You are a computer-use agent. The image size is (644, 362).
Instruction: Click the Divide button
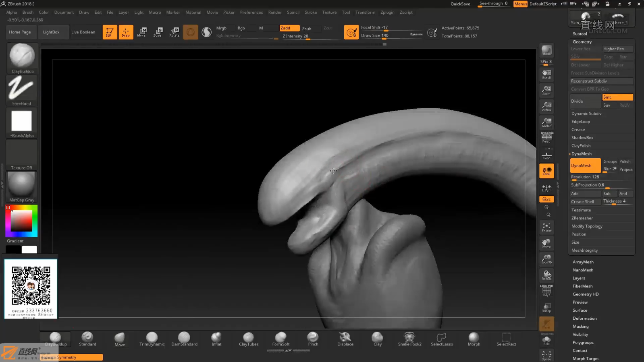(x=585, y=101)
